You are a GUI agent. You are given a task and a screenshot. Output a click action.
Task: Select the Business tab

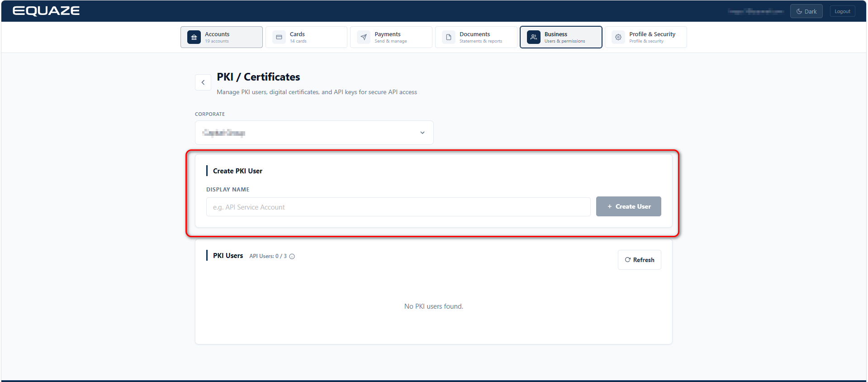(x=561, y=37)
